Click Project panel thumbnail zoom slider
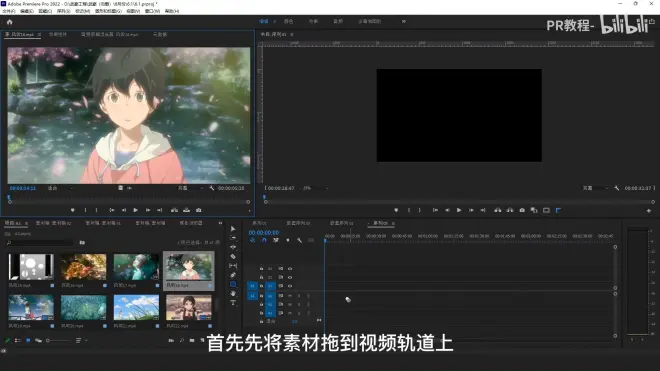The image size is (660, 371). (58, 340)
